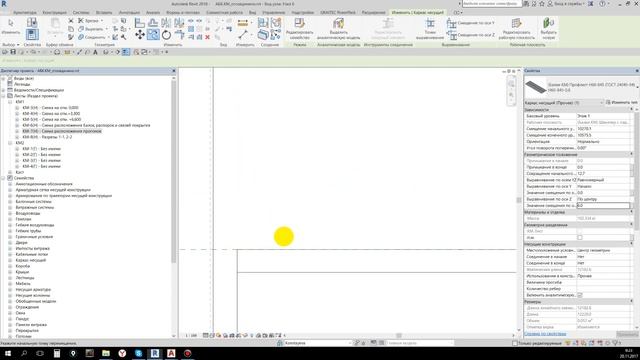The height and width of the screenshot is (360, 640).
Task: Switch to the Конструкция ribbon tab
Action: pyautogui.click(x=54, y=13)
